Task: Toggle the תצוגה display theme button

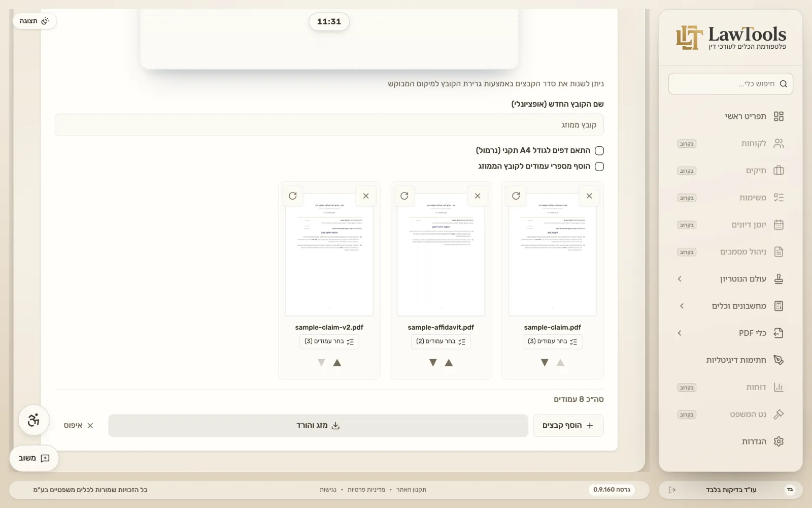Action: pos(35,21)
